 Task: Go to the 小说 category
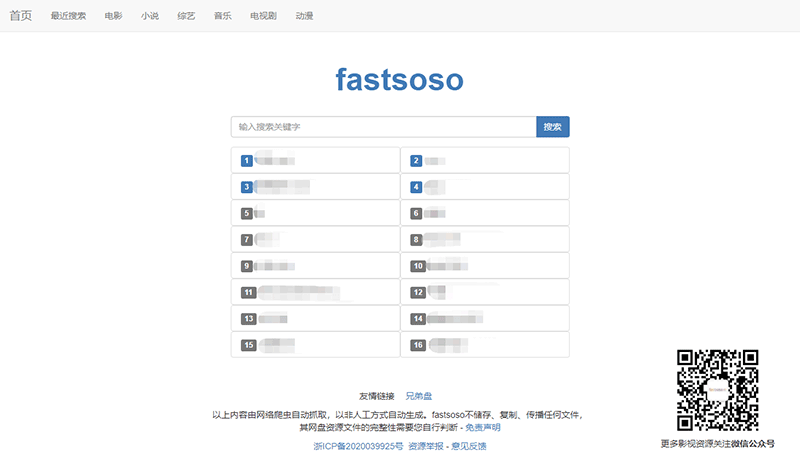[150, 16]
